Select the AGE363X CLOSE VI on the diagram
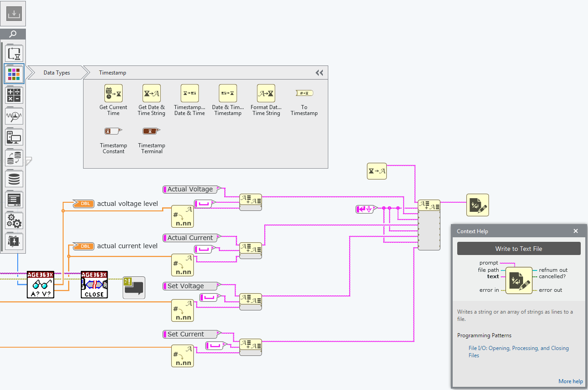This screenshot has width=588, height=390. 94,285
